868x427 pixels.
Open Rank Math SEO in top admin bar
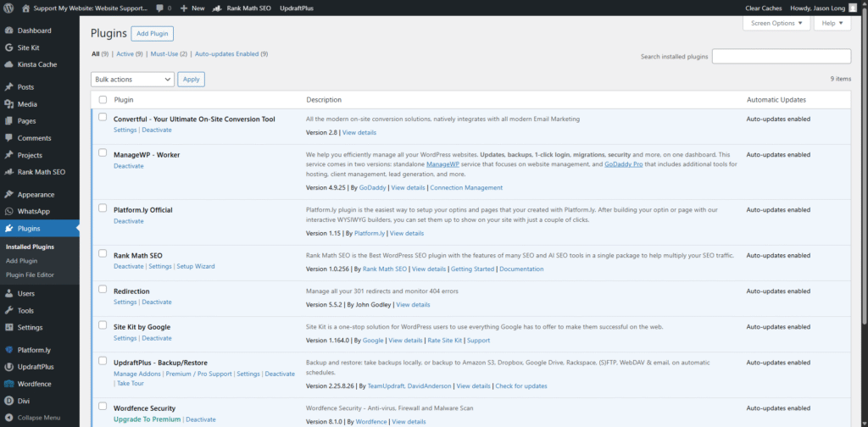242,8
